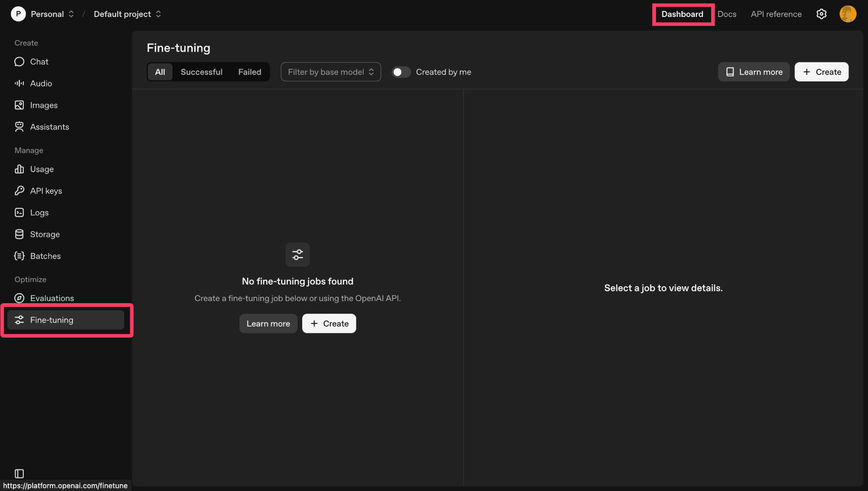Open the Assistants panel
This screenshot has height=491, width=868.
(x=50, y=127)
